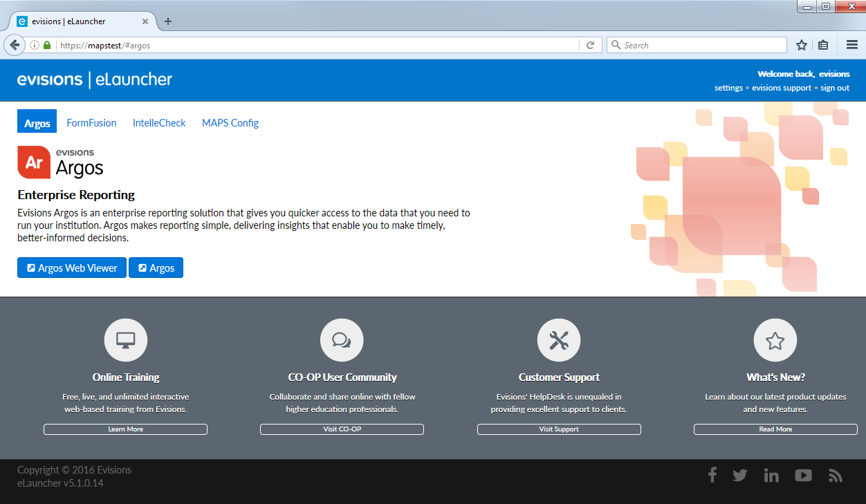The width and height of the screenshot is (866, 504).
Task: Launch the Argos client button
Action: 156,268
